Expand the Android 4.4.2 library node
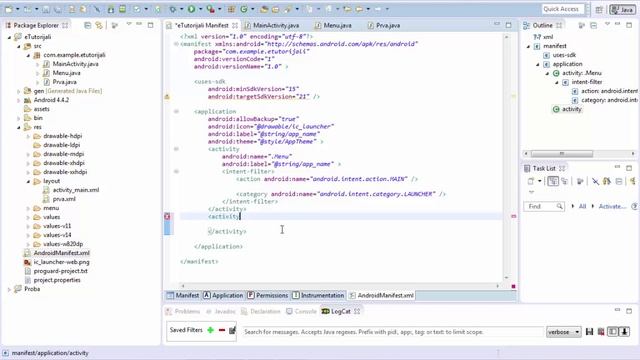The image size is (640, 360). tap(18, 100)
